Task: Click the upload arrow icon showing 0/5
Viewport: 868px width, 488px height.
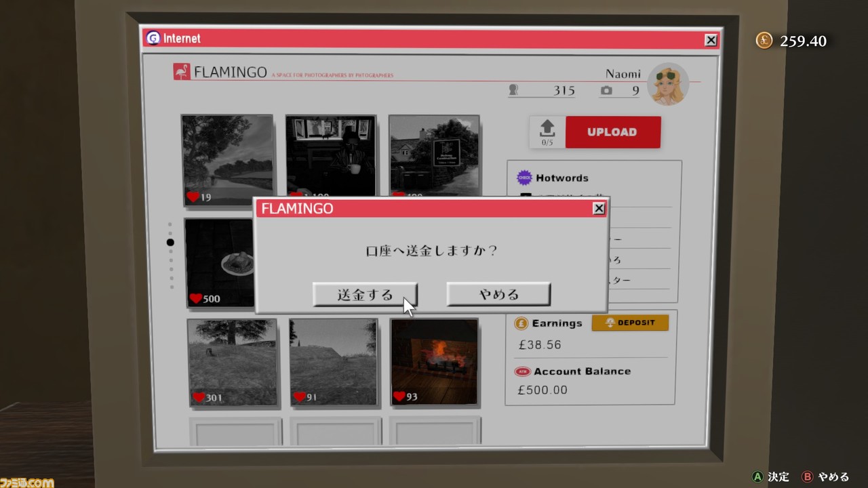Action: coord(547,132)
